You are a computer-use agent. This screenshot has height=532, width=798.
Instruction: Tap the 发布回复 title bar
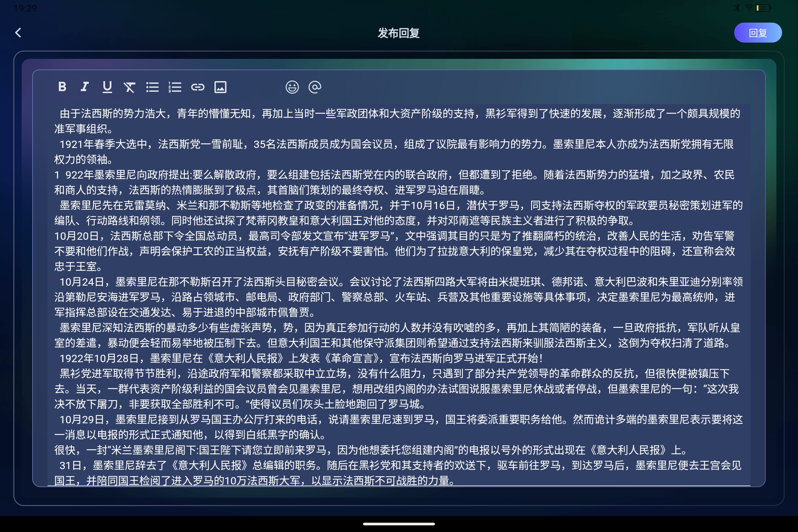coord(399,34)
